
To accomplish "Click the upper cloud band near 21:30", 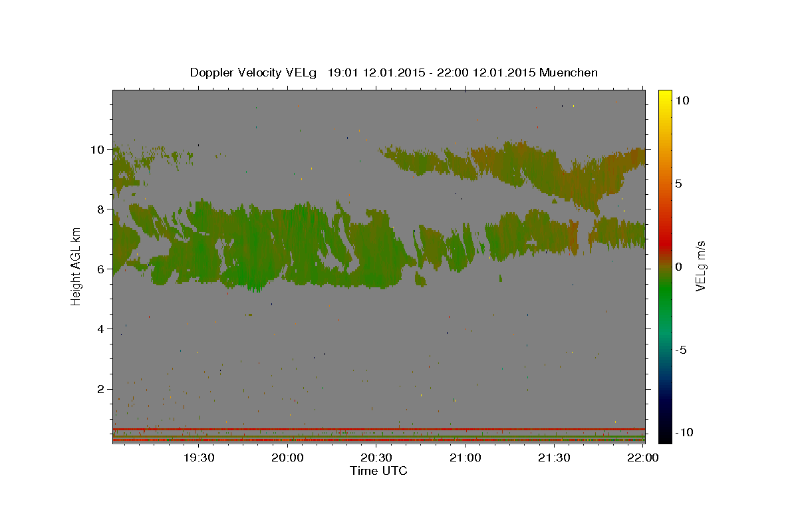I will point(532,170).
